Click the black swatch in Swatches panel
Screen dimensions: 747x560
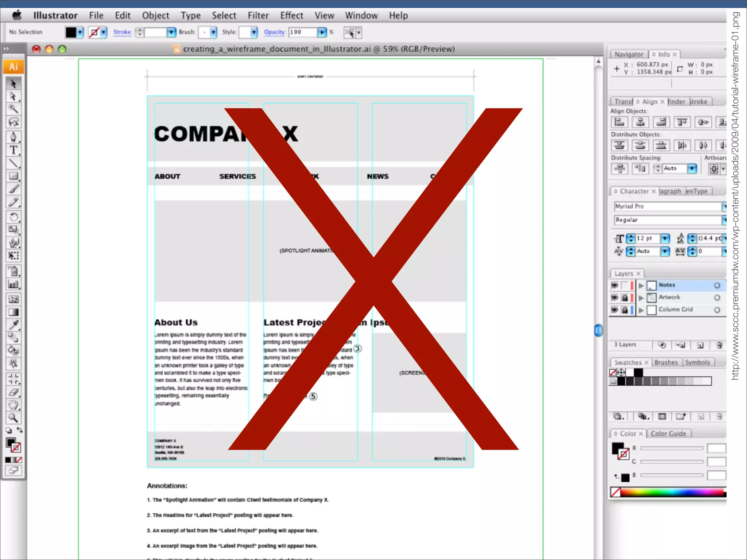coord(638,372)
